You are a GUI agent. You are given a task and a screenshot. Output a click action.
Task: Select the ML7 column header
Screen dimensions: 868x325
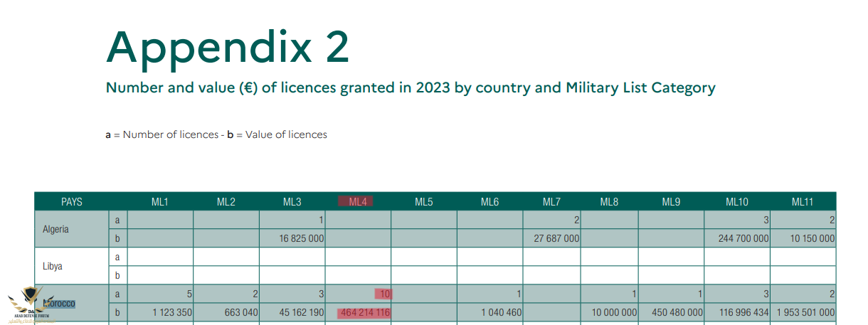point(551,202)
